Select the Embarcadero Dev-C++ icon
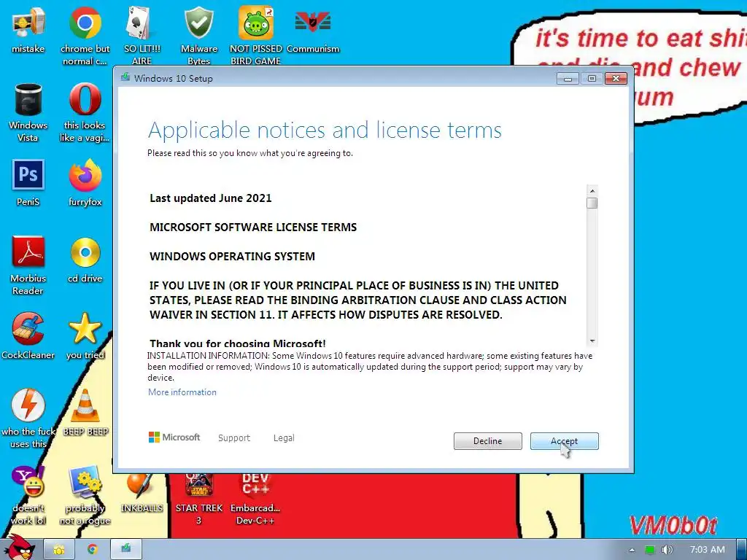 (x=256, y=499)
